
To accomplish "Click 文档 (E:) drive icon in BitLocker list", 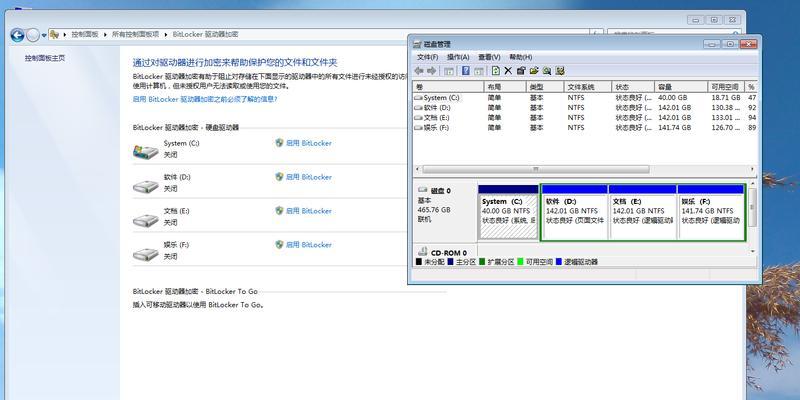I will [145, 220].
